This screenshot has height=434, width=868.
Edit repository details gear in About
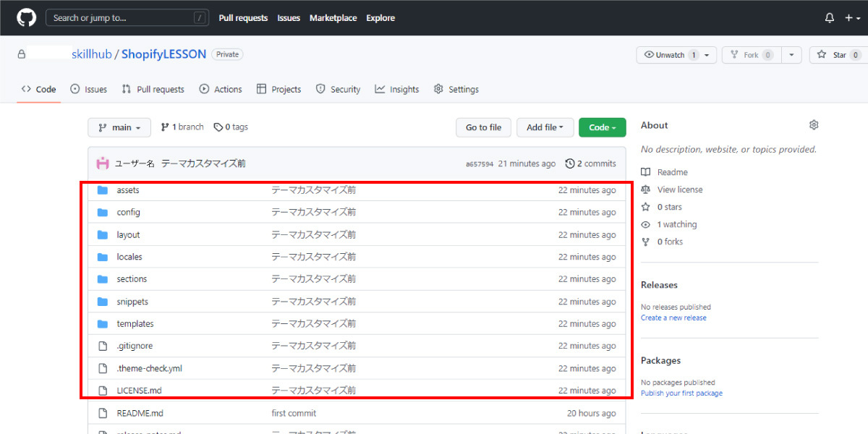814,125
